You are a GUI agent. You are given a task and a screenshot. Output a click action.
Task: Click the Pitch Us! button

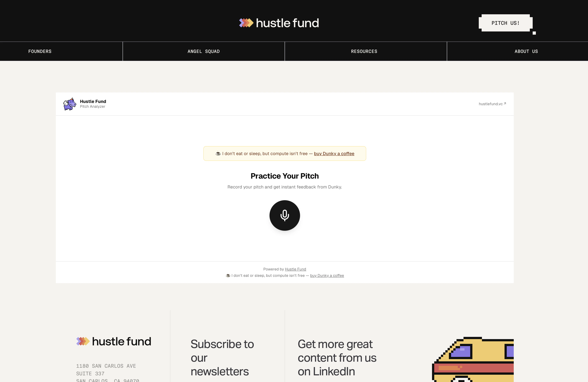[505, 23]
